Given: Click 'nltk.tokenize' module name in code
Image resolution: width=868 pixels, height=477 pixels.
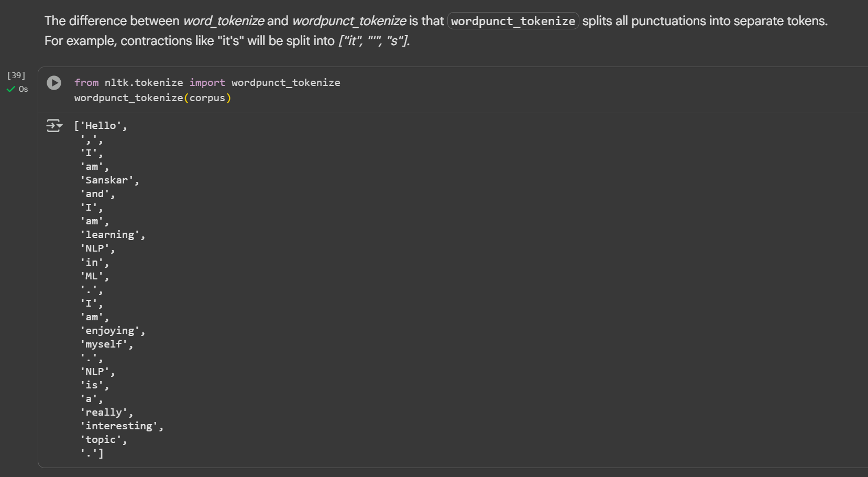Looking at the screenshot, I should click(144, 83).
